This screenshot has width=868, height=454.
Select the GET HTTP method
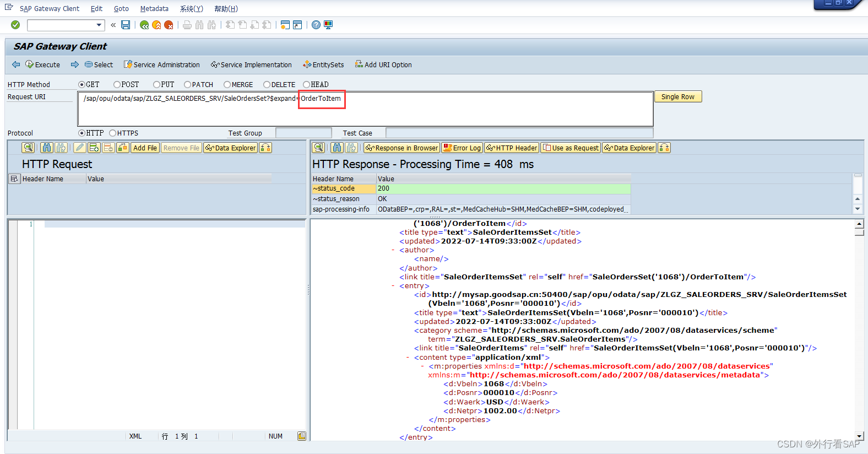click(x=82, y=84)
